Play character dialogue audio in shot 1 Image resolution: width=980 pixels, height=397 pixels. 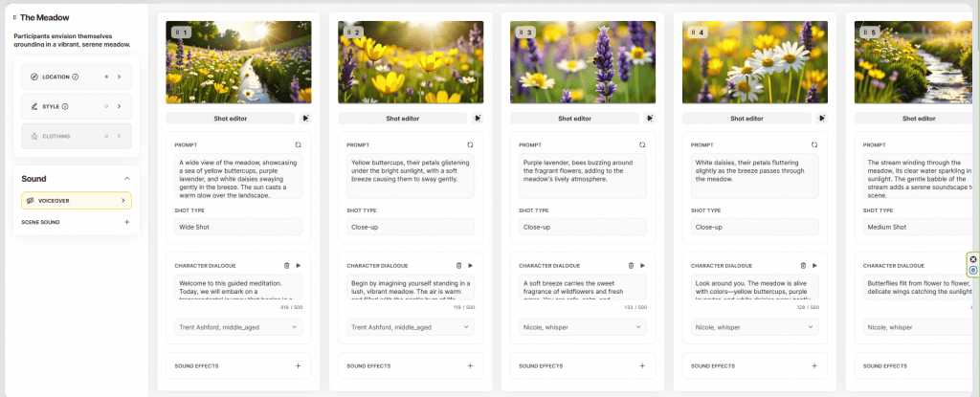pyautogui.click(x=298, y=265)
